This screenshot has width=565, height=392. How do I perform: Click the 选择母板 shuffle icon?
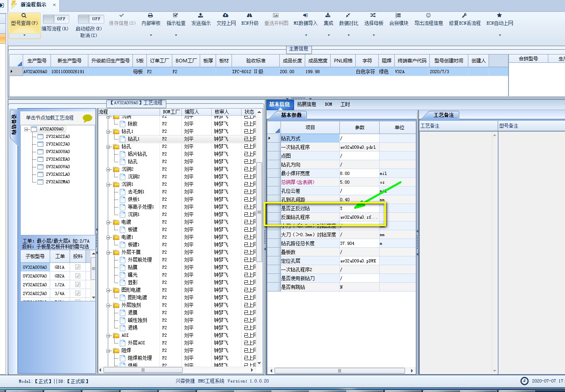pyautogui.click(x=373, y=16)
